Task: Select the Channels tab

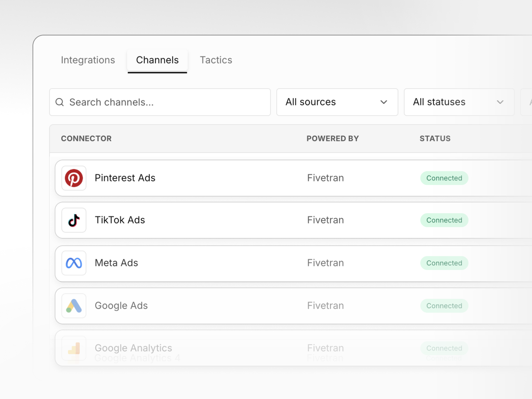Action: 157,60
